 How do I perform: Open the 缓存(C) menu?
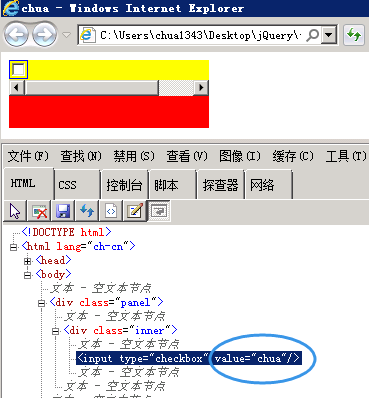293,156
